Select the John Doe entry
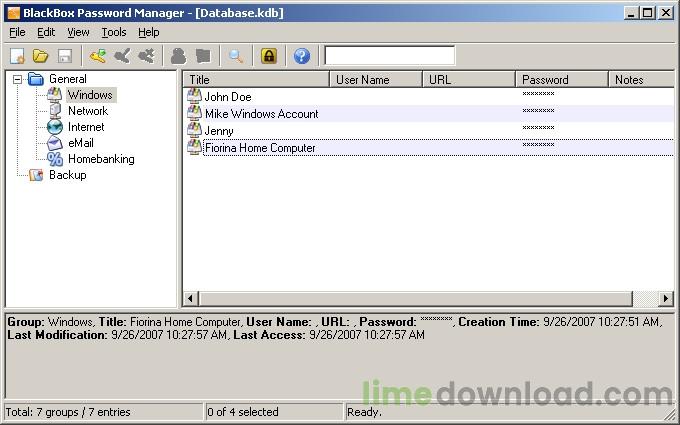Viewport: 680px width, 425px height. [228, 97]
